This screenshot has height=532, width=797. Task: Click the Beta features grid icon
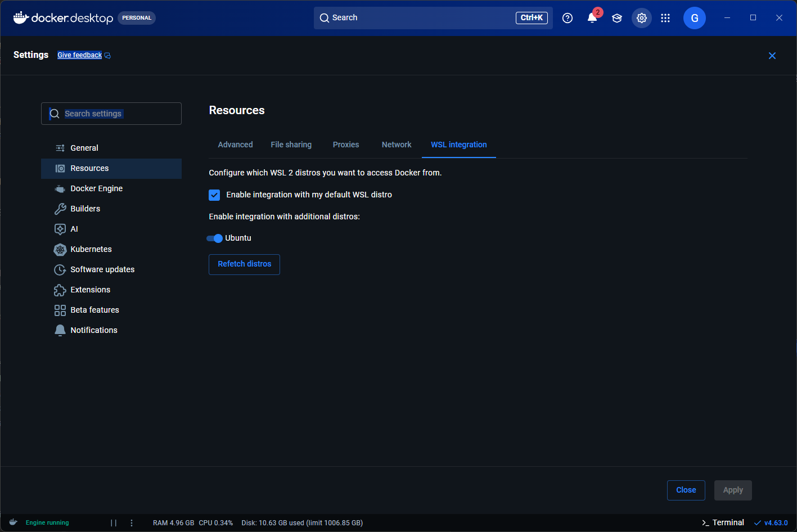(x=60, y=310)
